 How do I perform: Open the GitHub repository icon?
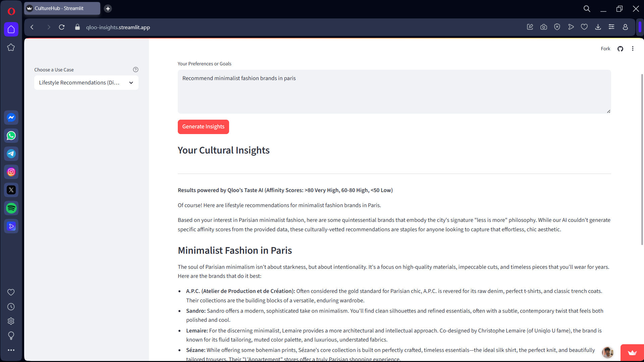coord(620,49)
